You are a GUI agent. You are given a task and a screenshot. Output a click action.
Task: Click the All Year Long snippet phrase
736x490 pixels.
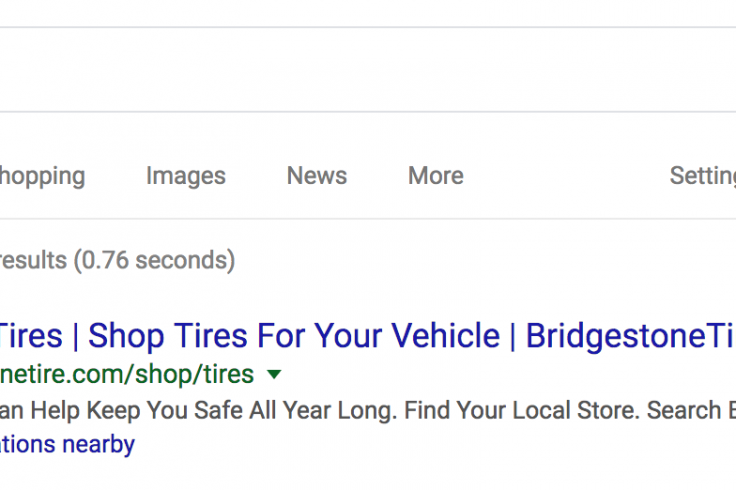pos(323,410)
